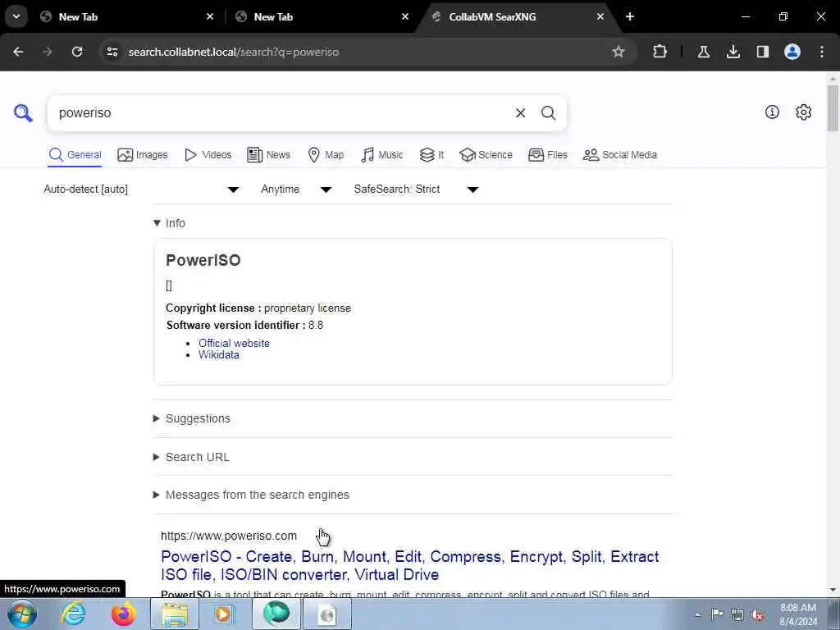Switch to Files search category
840x630 pixels.
pos(547,155)
